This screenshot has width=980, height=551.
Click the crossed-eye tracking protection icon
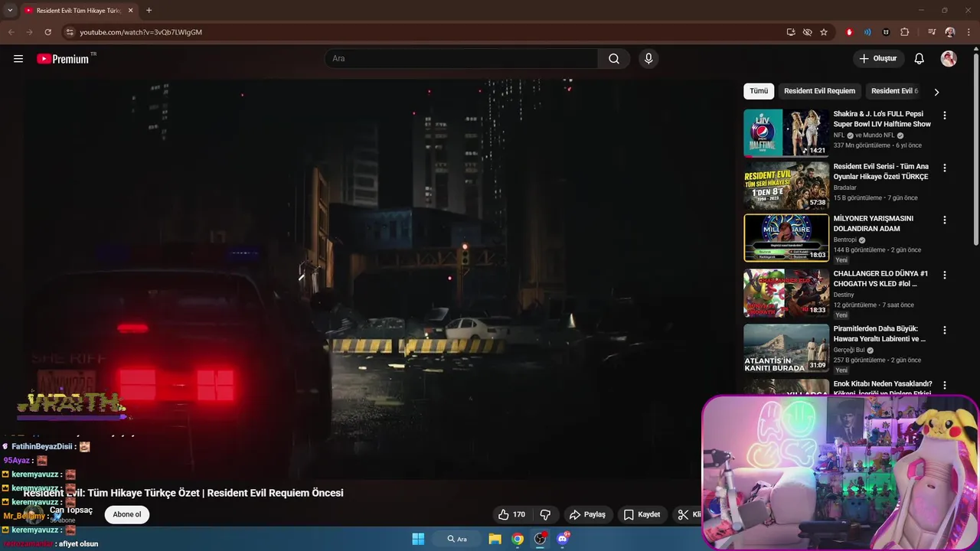click(x=807, y=32)
